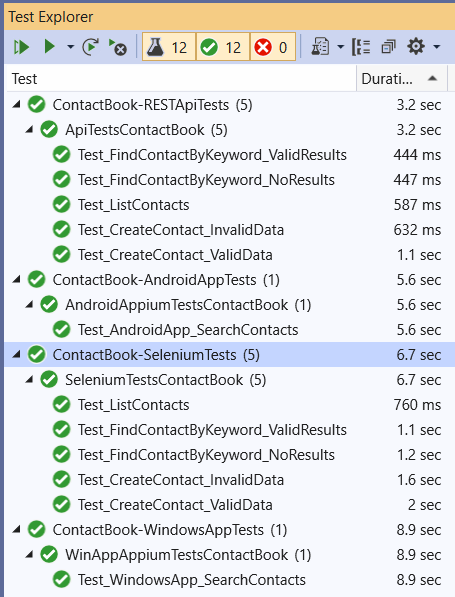455x597 pixels.
Task: Click the Run tests play icon
Action: 49,47
